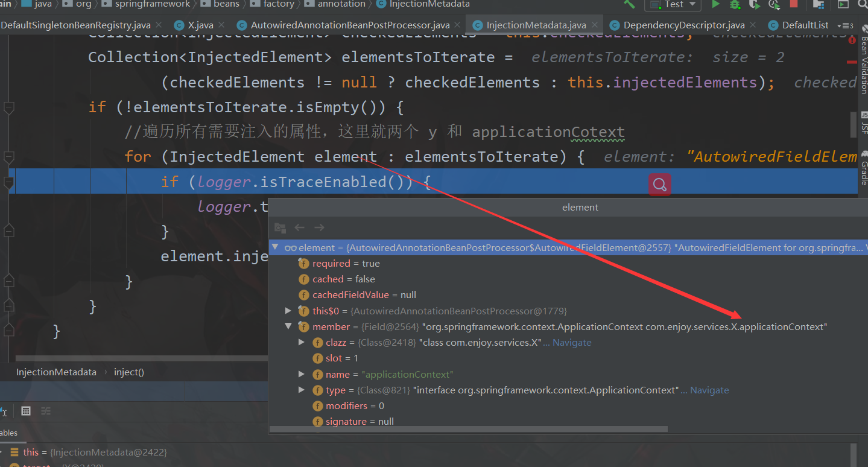
Task: Switch to DefaultSingletonBeanRegistry.java tab
Action: [75, 25]
